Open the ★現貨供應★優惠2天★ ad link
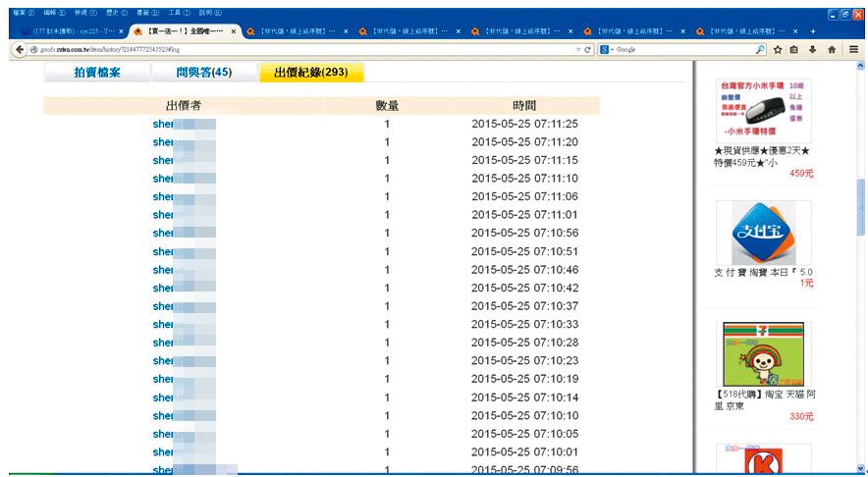868x477 pixels. click(x=762, y=157)
